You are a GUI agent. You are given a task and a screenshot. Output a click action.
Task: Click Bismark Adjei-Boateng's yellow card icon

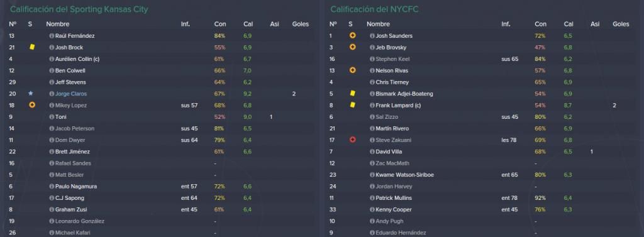pyautogui.click(x=352, y=94)
